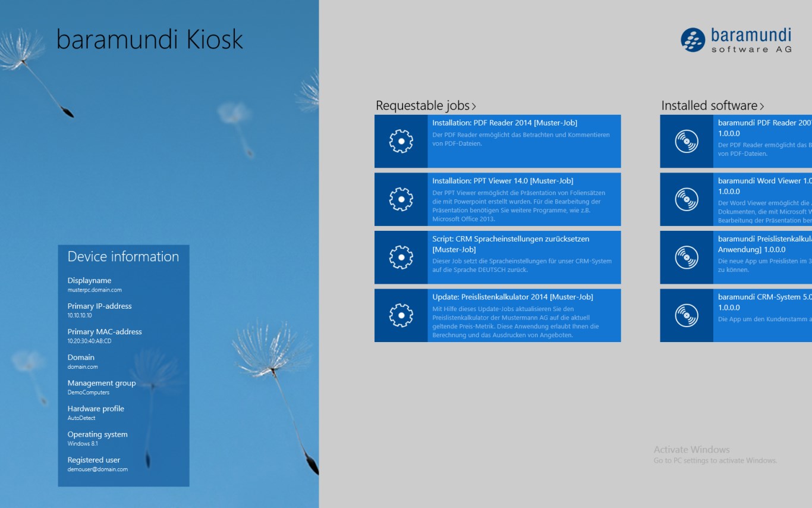812x508 pixels.
Task: Click the baramundi software AG logo
Action: (x=737, y=40)
